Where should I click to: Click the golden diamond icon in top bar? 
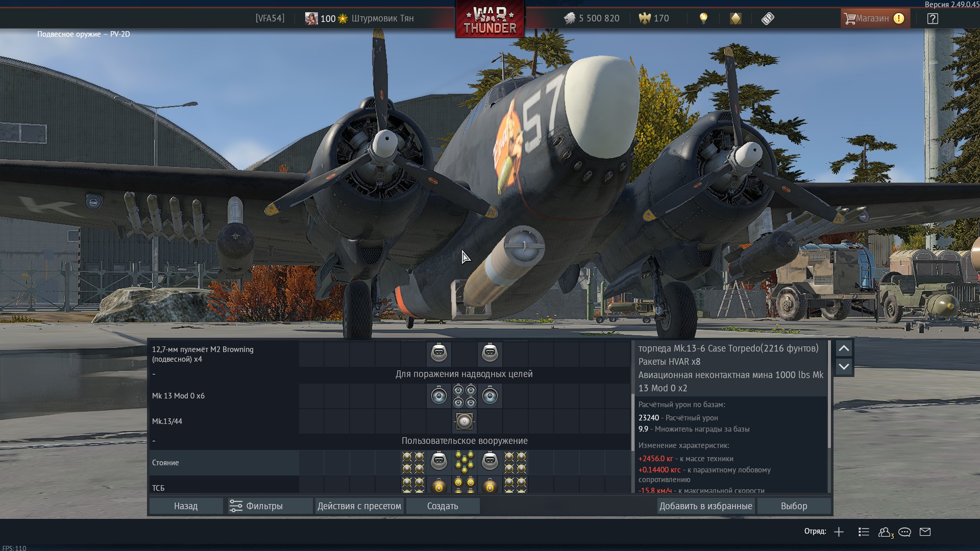point(736,19)
